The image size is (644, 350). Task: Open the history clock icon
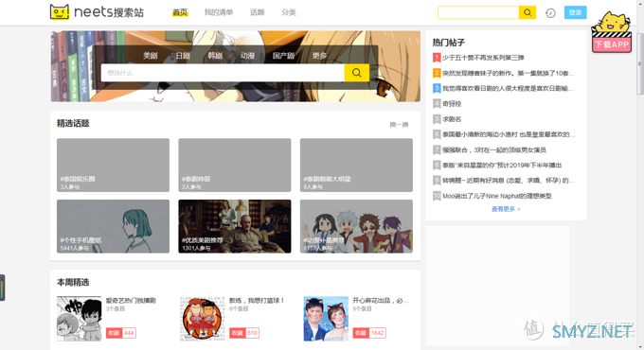click(550, 13)
